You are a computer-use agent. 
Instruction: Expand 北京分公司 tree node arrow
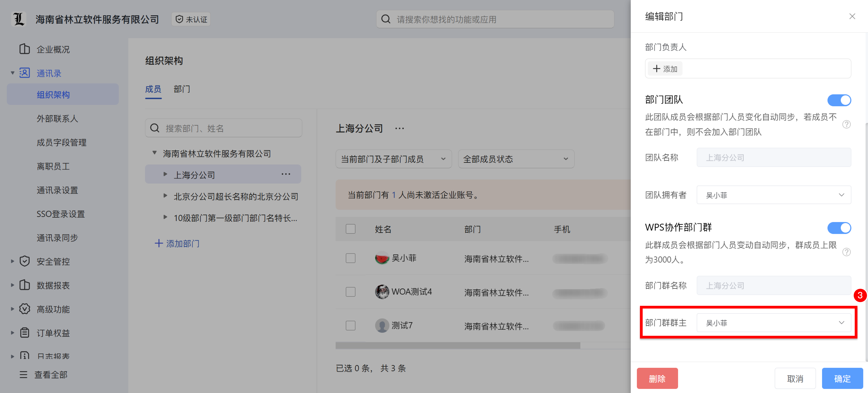[x=165, y=196]
